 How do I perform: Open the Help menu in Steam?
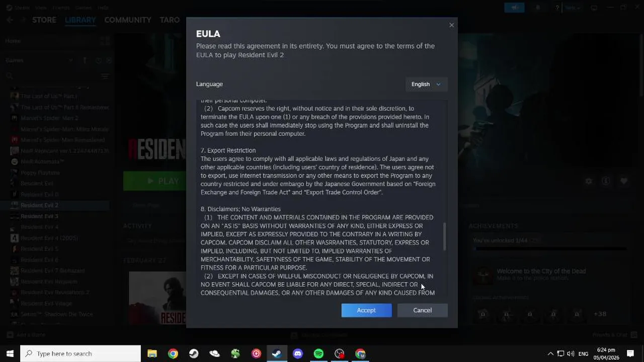click(x=103, y=8)
